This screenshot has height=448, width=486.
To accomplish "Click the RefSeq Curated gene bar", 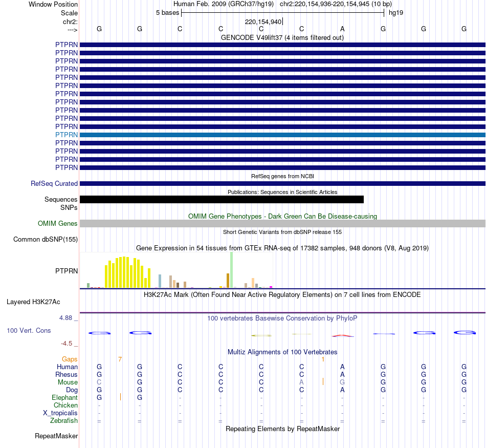I will 282,184.
